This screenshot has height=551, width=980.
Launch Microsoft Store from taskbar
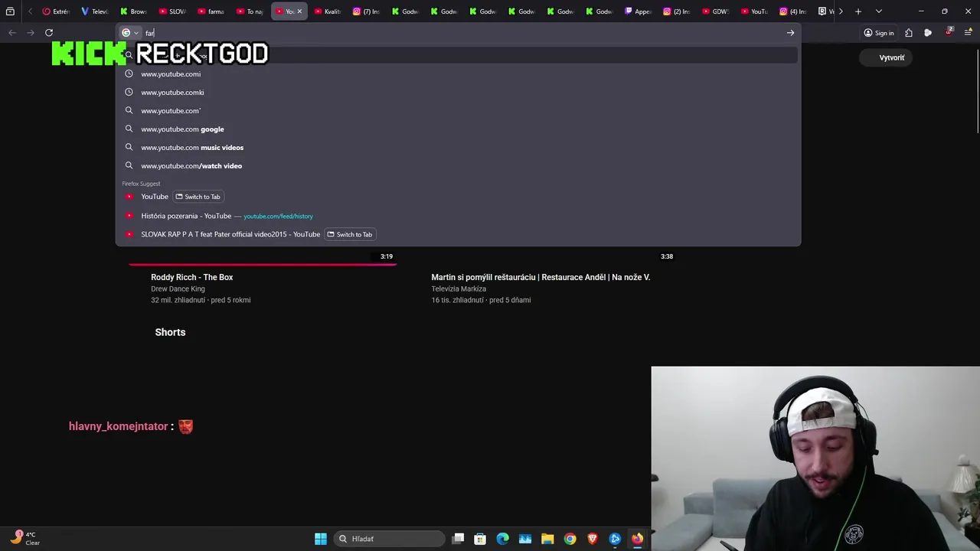[480, 539]
